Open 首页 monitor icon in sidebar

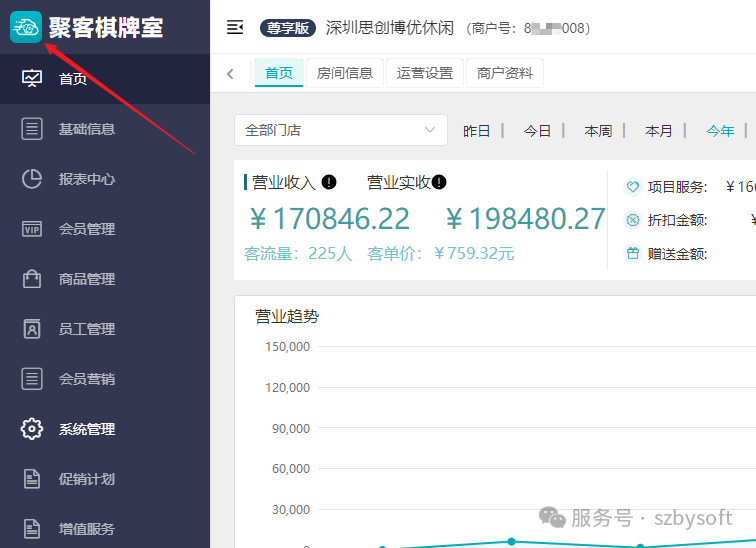click(32, 79)
